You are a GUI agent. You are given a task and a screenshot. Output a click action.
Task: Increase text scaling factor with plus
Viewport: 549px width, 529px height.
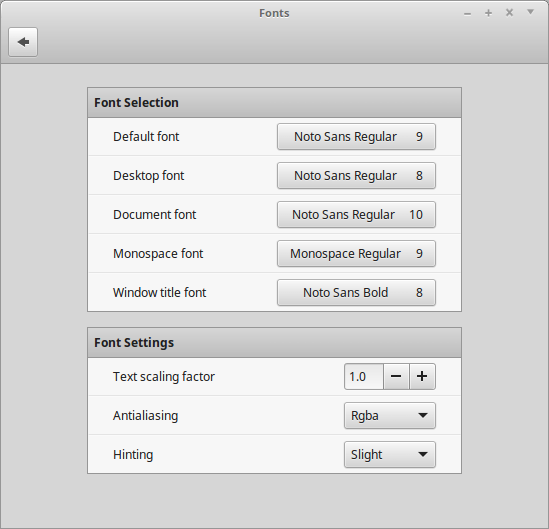(x=423, y=376)
